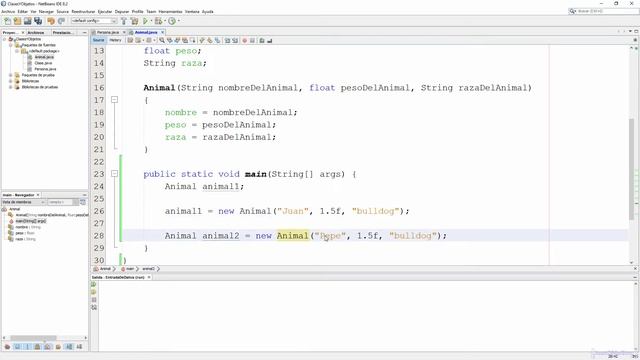The height and width of the screenshot is (360, 640).
Task: Click the Comment icon in editor toolbar
Action: (262, 40)
